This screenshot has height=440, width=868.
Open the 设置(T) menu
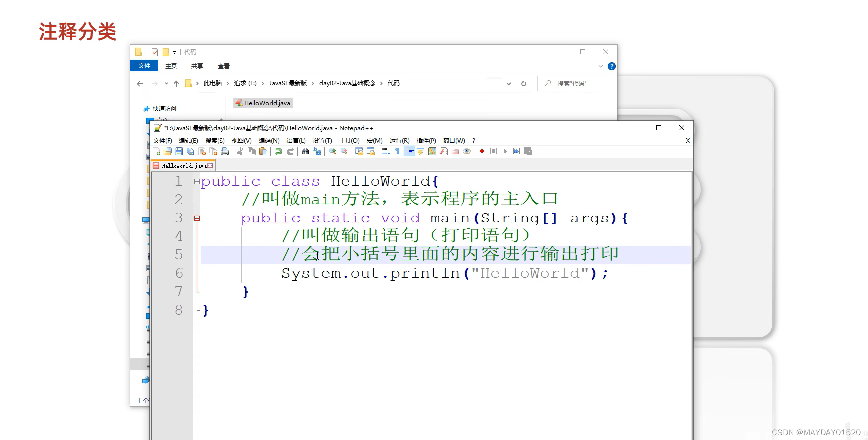pyautogui.click(x=322, y=141)
